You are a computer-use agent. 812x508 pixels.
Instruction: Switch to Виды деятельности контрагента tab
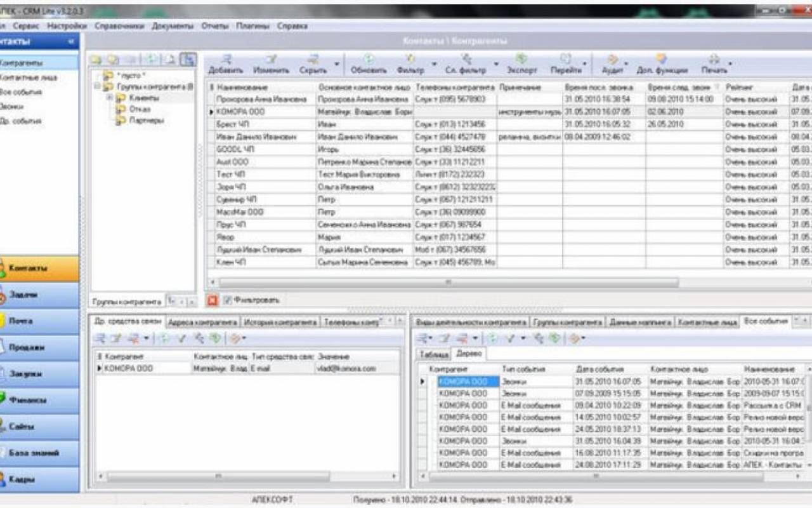click(471, 322)
